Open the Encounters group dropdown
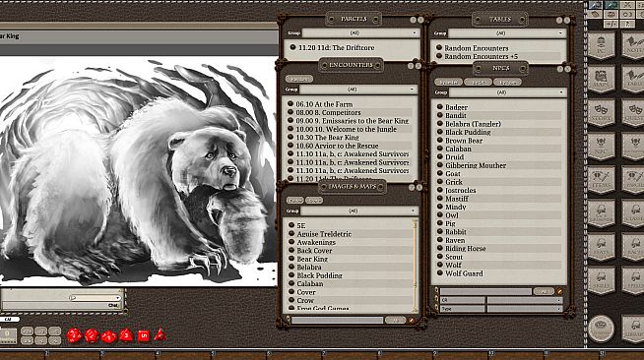Screen dimensions: 644x360 pos(357,89)
